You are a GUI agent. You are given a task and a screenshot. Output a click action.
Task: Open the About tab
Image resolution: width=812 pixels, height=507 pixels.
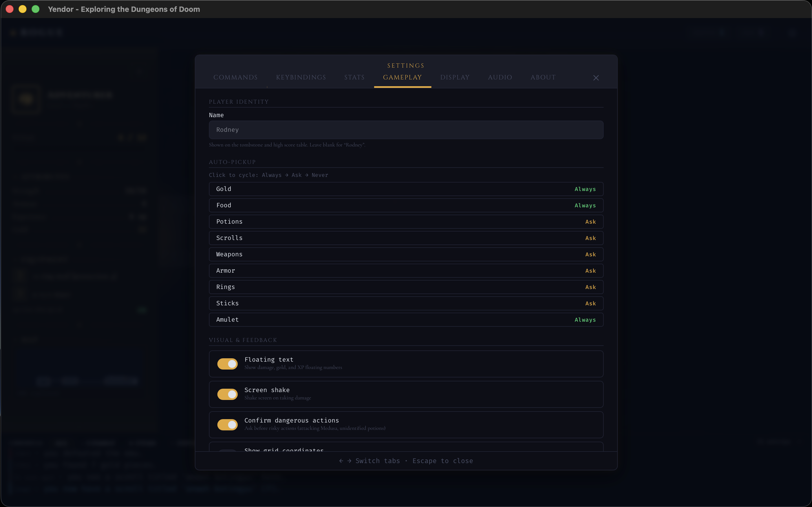pyautogui.click(x=542, y=77)
